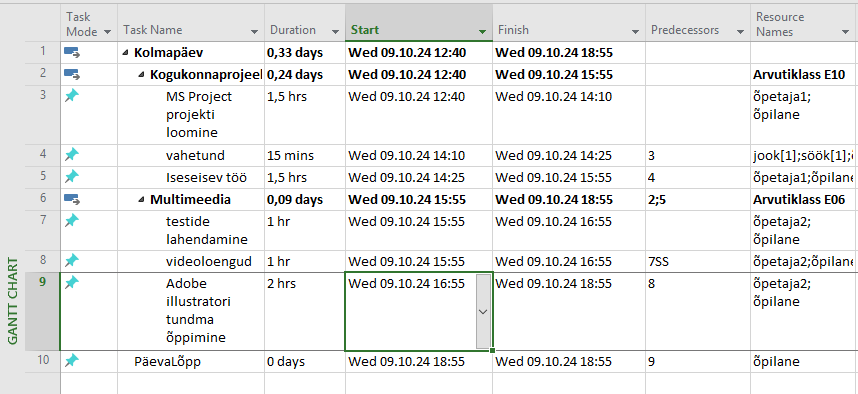Collapse the Multimeedia summary task
Viewport: 858px width, 394px height.
[142, 200]
